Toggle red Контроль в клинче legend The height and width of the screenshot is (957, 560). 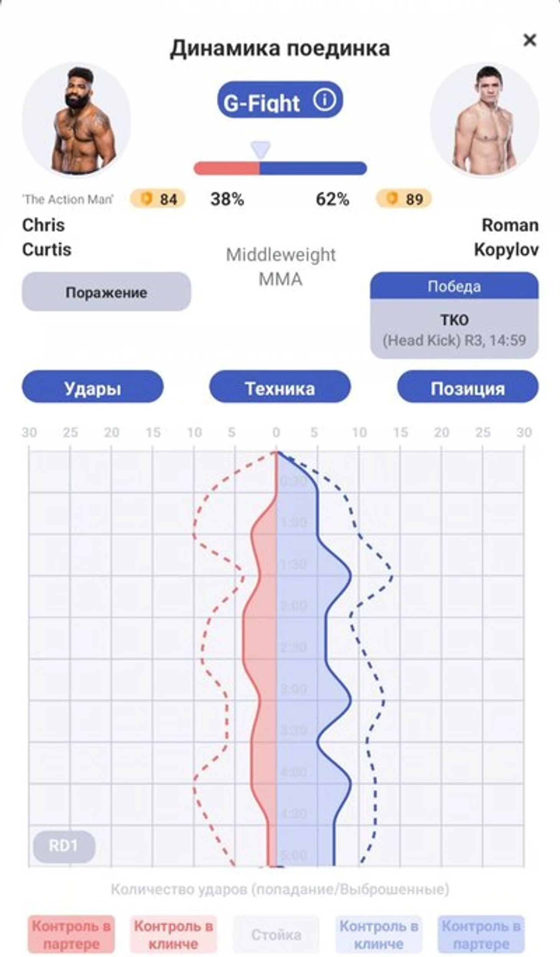click(x=173, y=934)
